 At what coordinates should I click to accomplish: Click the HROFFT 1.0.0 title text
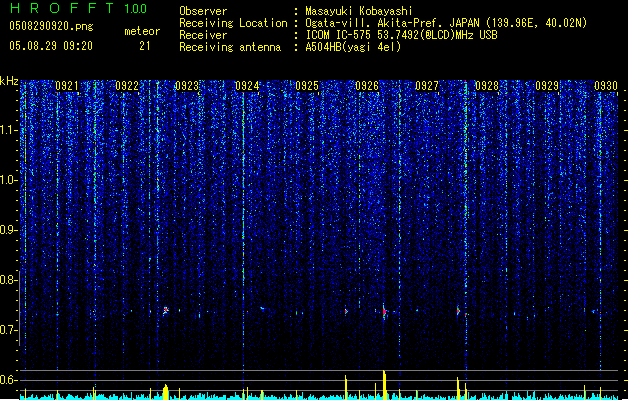click(78, 8)
